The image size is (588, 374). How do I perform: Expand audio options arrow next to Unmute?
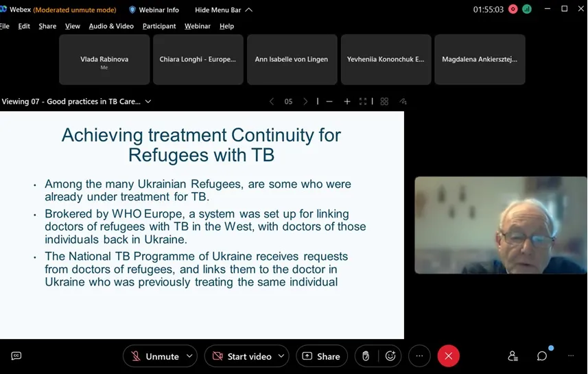point(190,355)
